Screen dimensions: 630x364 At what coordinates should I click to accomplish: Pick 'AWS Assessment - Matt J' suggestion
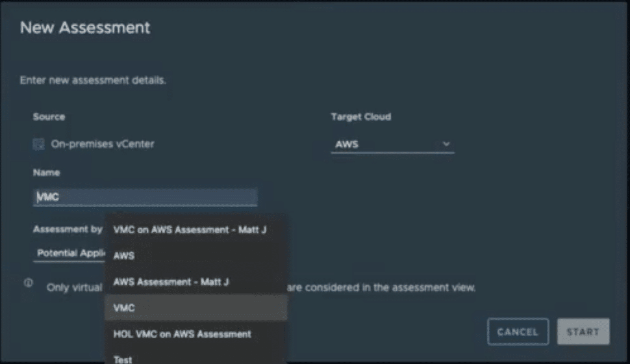coord(171,282)
